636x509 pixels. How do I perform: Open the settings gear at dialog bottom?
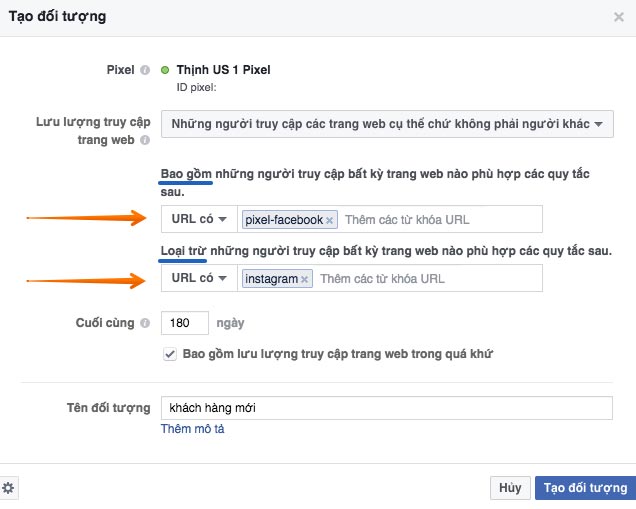click(x=8, y=488)
